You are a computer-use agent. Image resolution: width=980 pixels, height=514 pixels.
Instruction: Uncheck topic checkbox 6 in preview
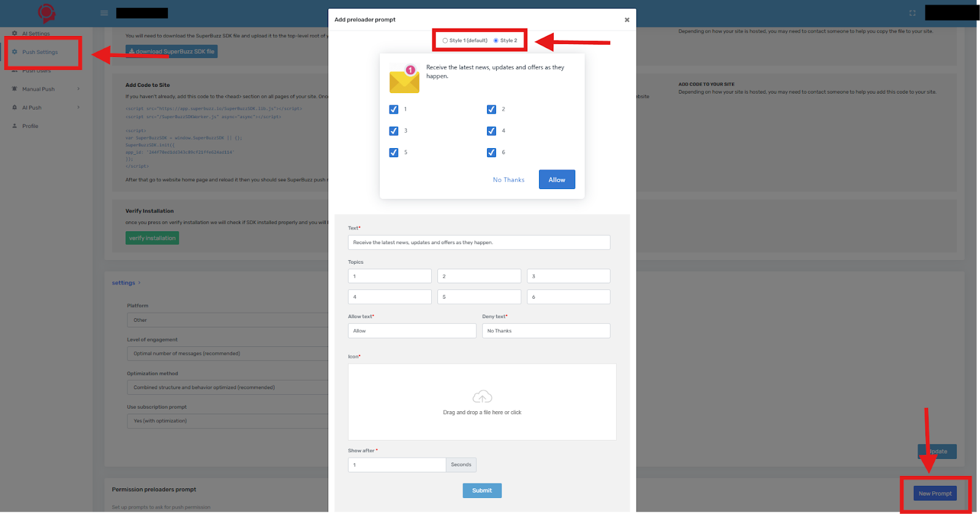(491, 152)
